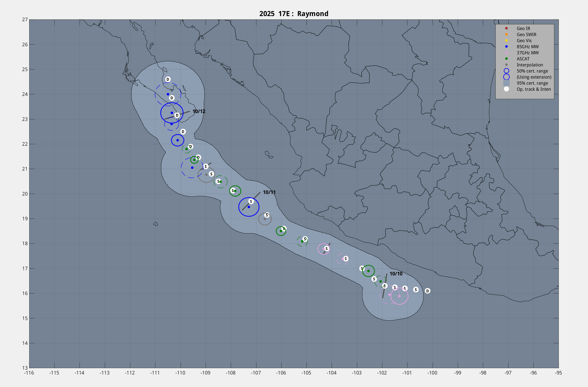Click the ASCAT green legend dot

coord(506,59)
